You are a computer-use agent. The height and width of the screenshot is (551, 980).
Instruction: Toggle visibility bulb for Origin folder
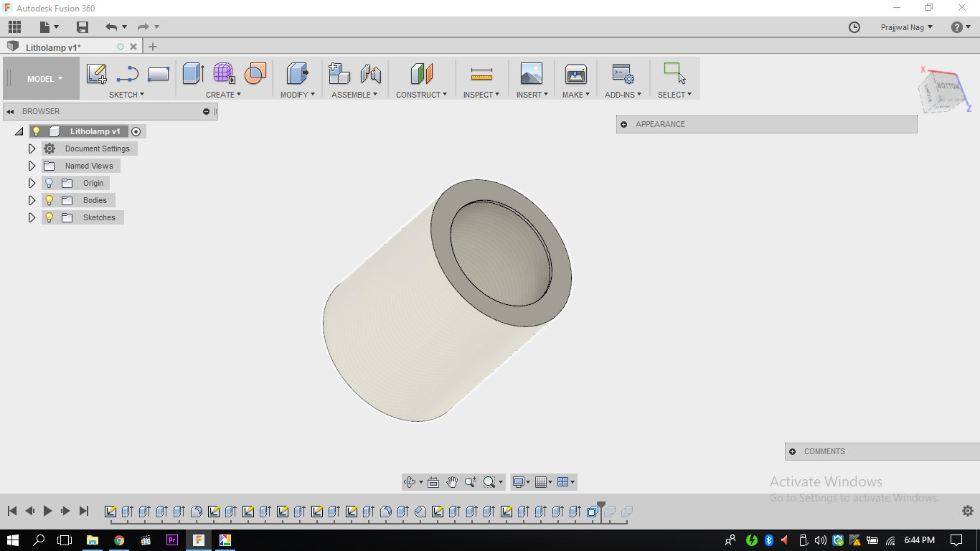pyautogui.click(x=50, y=183)
